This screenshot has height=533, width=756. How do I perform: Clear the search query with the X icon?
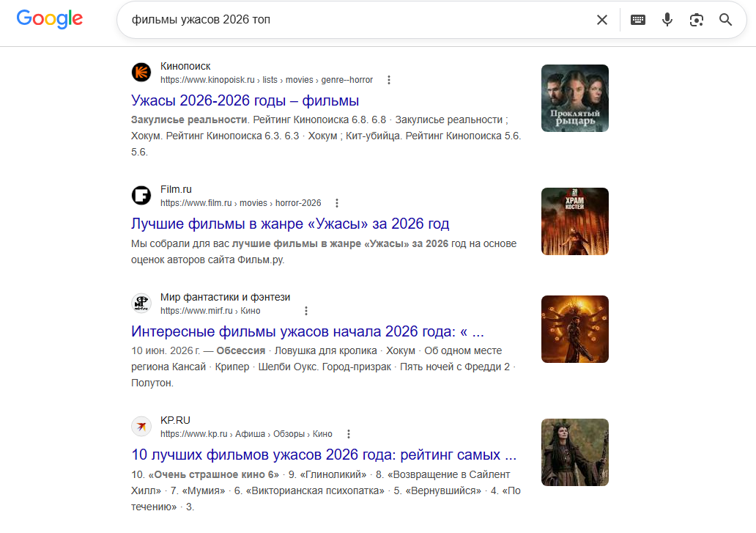pos(601,20)
